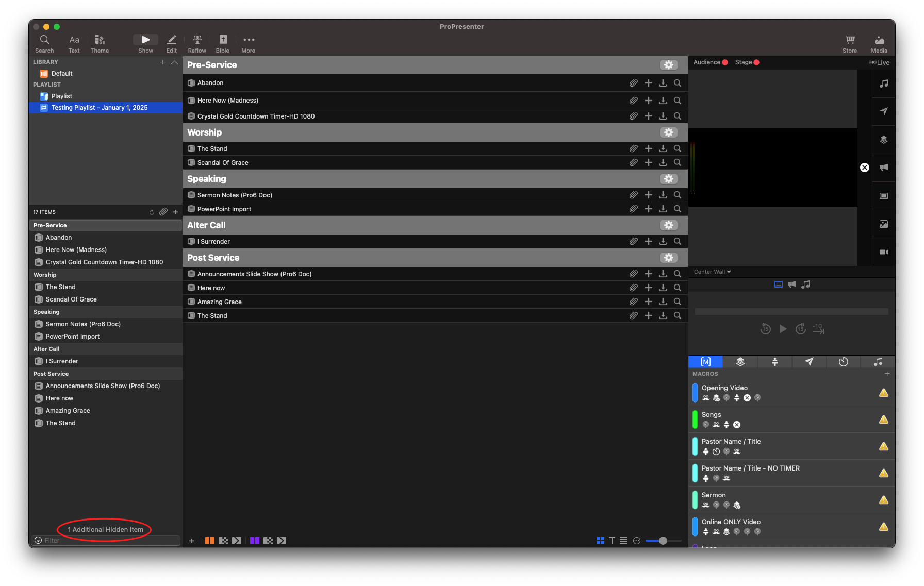Clear the slide layer

click(884, 196)
